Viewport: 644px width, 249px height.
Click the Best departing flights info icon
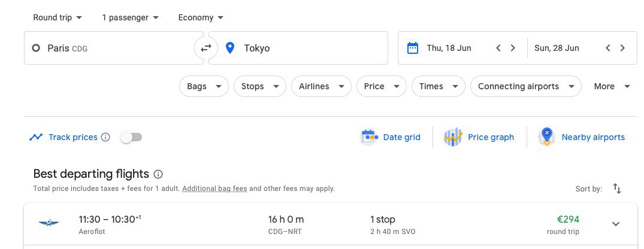click(x=158, y=174)
